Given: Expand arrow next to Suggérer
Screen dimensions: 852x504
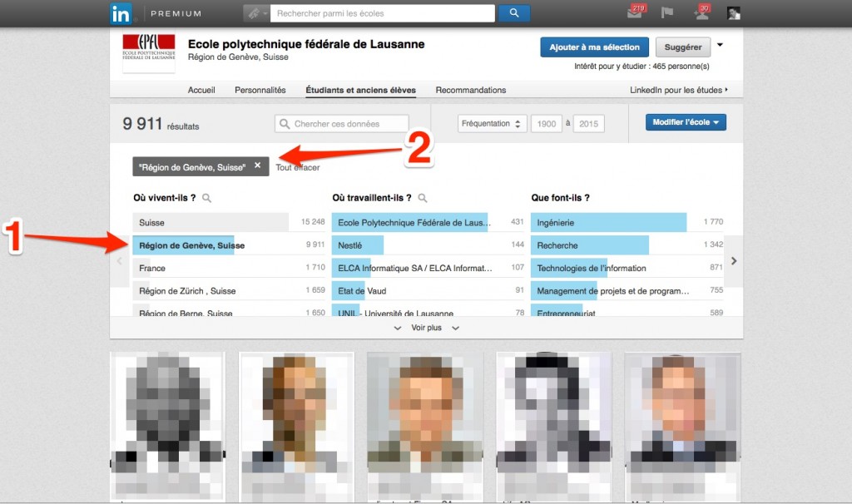Looking at the screenshot, I should (720, 45).
